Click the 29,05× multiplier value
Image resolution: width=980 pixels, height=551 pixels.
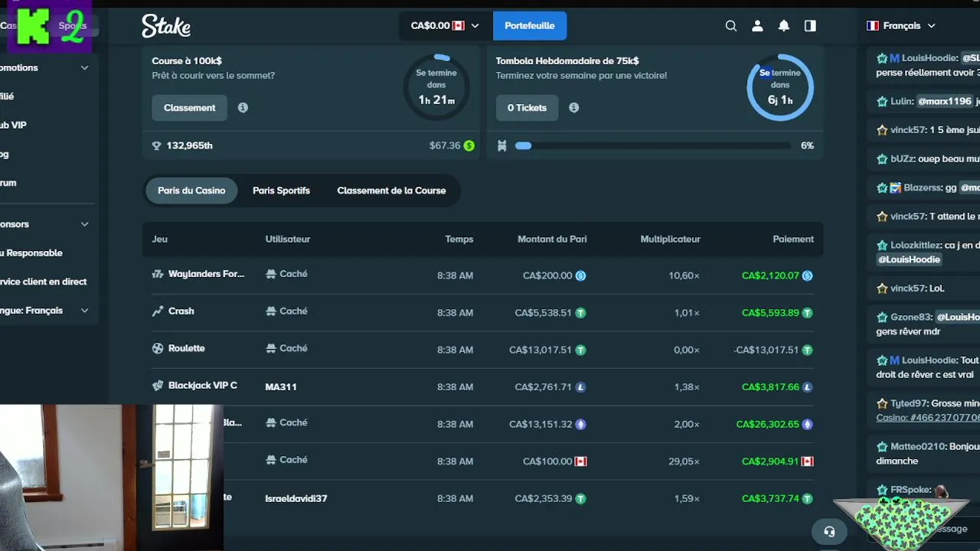click(x=684, y=461)
